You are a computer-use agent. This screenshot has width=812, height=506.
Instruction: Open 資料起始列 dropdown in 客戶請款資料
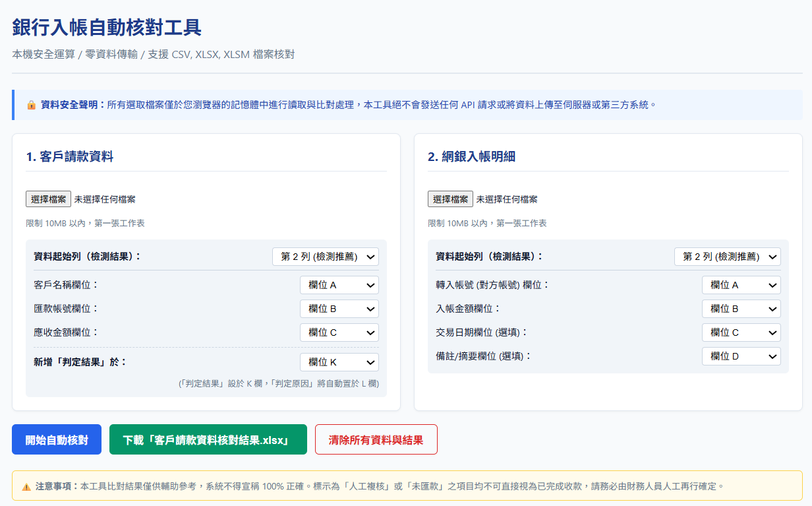pyautogui.click(x=326, y=257)
